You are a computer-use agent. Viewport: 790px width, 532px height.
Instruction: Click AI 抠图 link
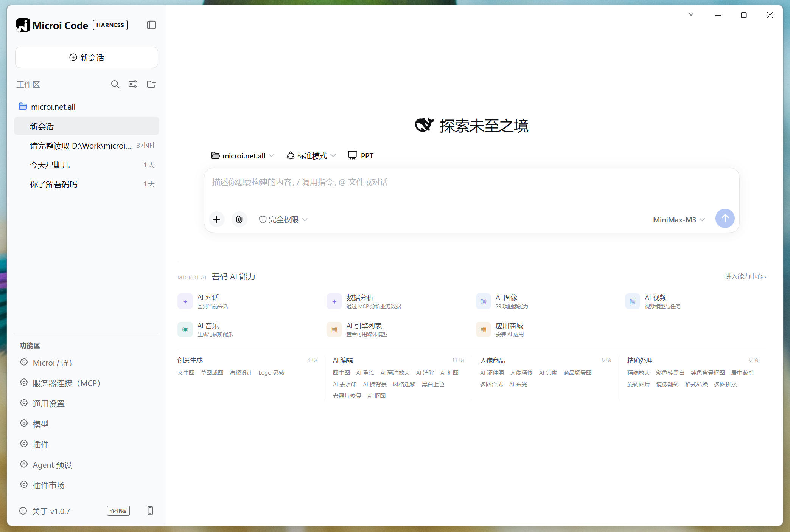pos(376,396)
